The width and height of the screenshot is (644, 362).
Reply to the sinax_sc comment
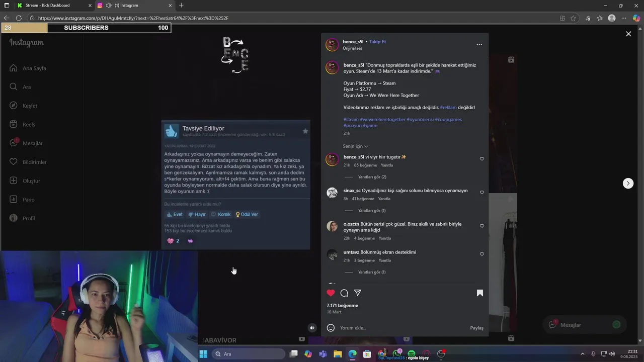pos(384,199)
